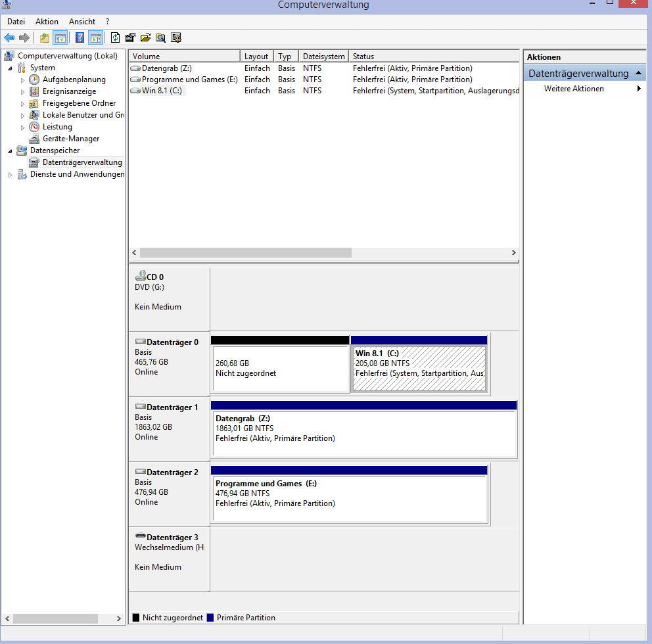
Task: Click the Up one level folder icon
Action: tap(44, 38)
